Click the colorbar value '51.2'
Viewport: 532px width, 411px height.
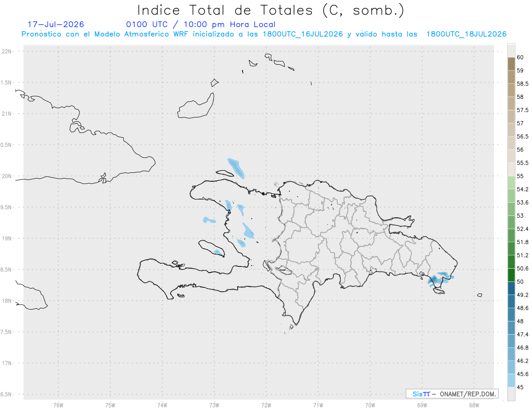click(x=523, y=255)
